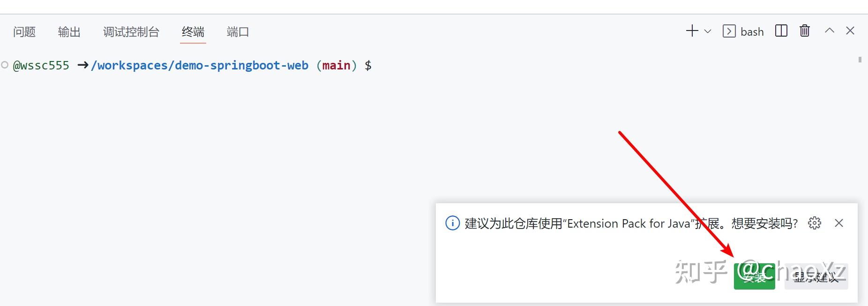
Task: Click the 显示建议 button
Action: point(816,277)
